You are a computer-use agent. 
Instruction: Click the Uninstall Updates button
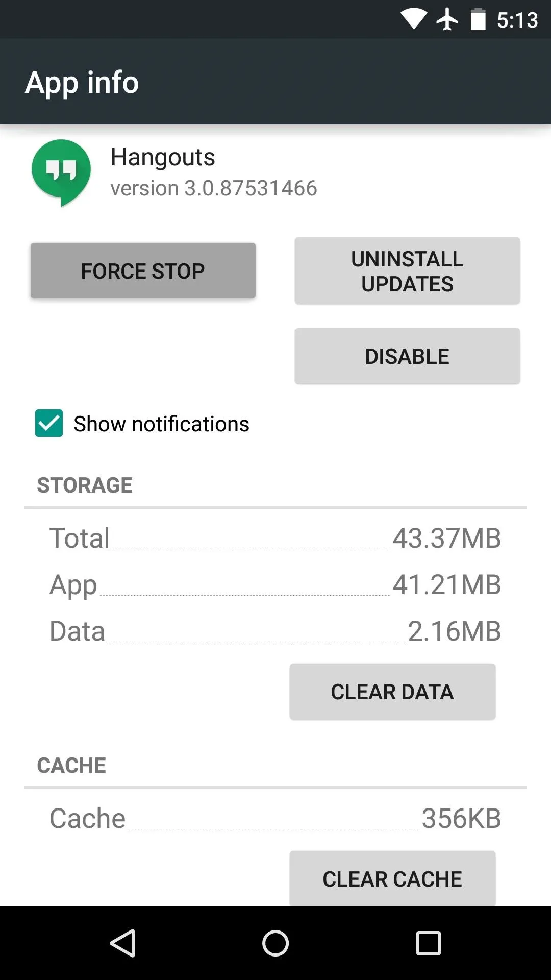click(407, 271)
